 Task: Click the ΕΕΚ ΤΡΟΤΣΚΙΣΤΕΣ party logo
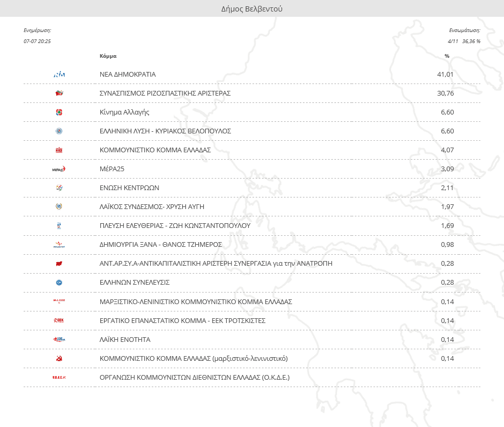59,320
